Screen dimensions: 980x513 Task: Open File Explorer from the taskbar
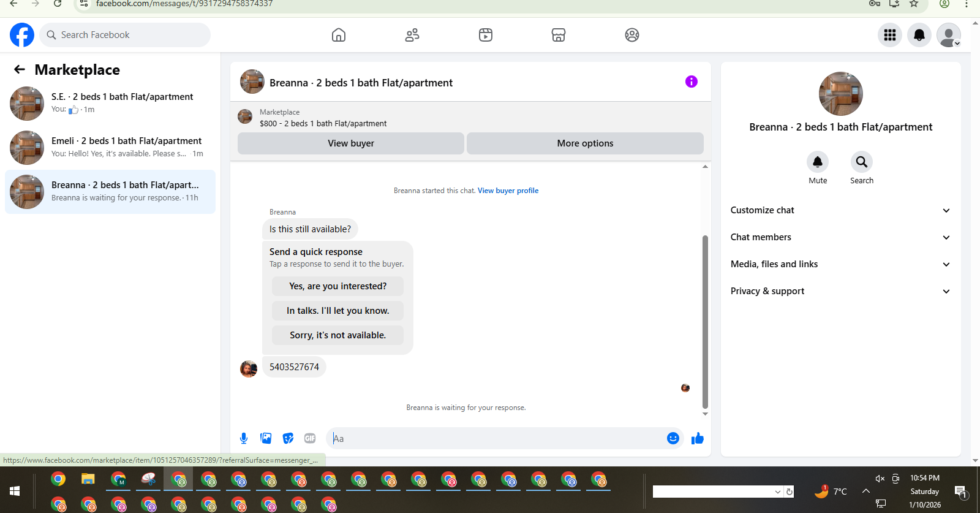click(x=88, y=479)
